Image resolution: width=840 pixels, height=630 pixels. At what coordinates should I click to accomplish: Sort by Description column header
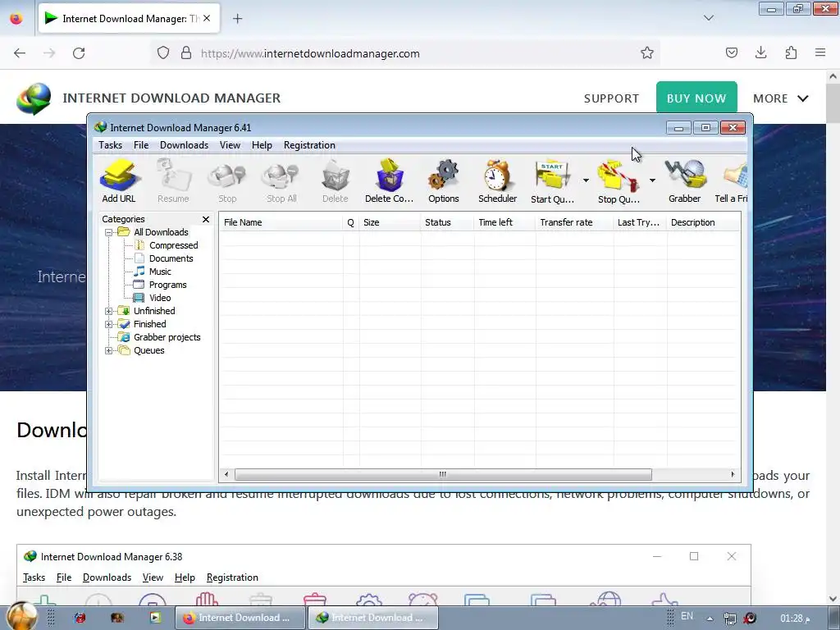703,222
